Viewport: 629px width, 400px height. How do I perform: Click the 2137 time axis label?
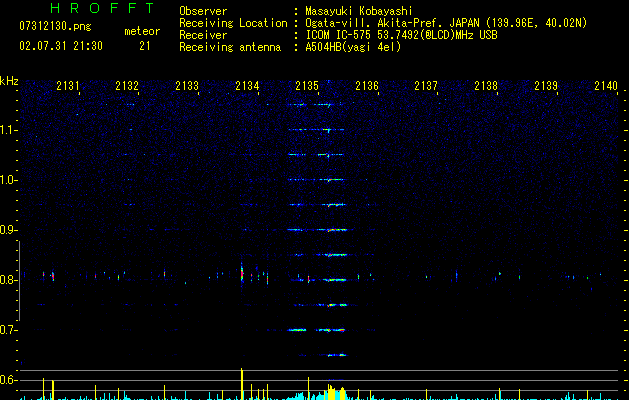(426, 85)
